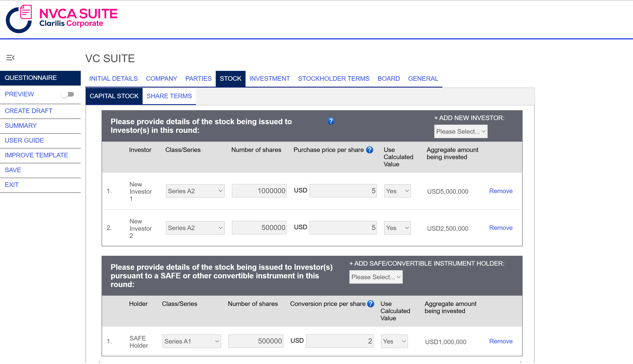633x364 pixels.
Task: Edit number of shares for New Investor 2
Action: tap(259, 227)
